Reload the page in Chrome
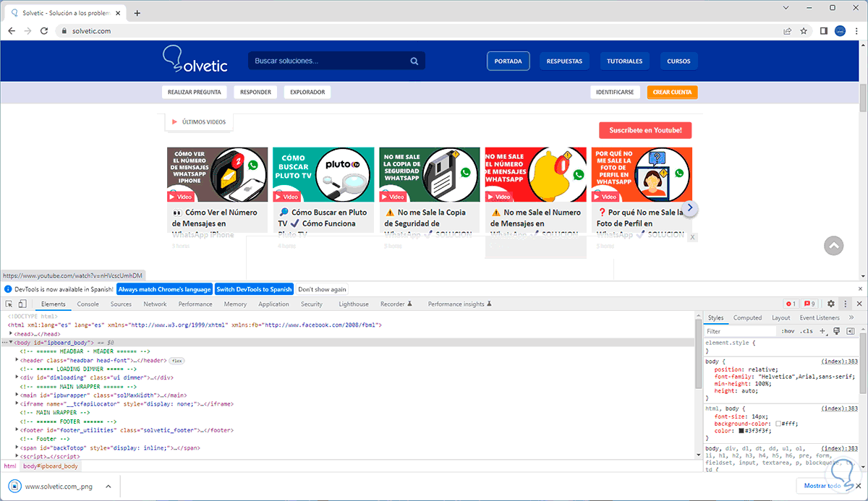The height and width of the screenshot is (501, 868). [44, 31]
